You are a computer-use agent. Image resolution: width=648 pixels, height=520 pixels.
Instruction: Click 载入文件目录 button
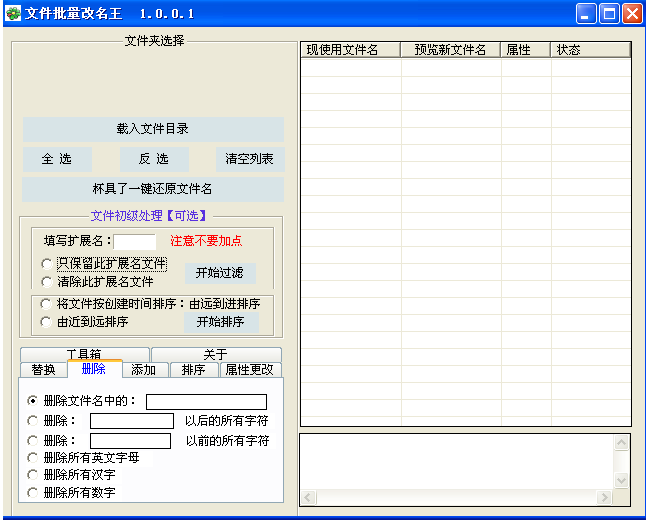tap(153, 129)
